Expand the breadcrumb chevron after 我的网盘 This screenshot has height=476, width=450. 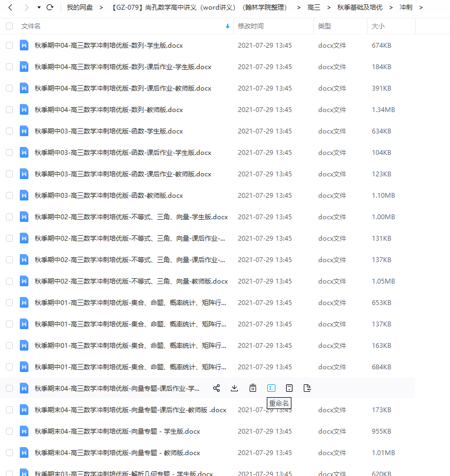[x=101, y=8]
